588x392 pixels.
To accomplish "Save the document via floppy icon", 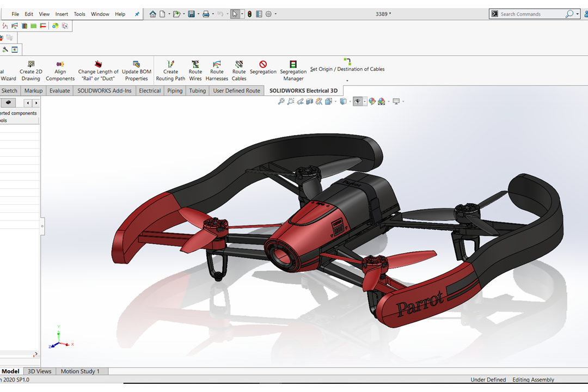I will pyautogui.click(x=191, y=14).
